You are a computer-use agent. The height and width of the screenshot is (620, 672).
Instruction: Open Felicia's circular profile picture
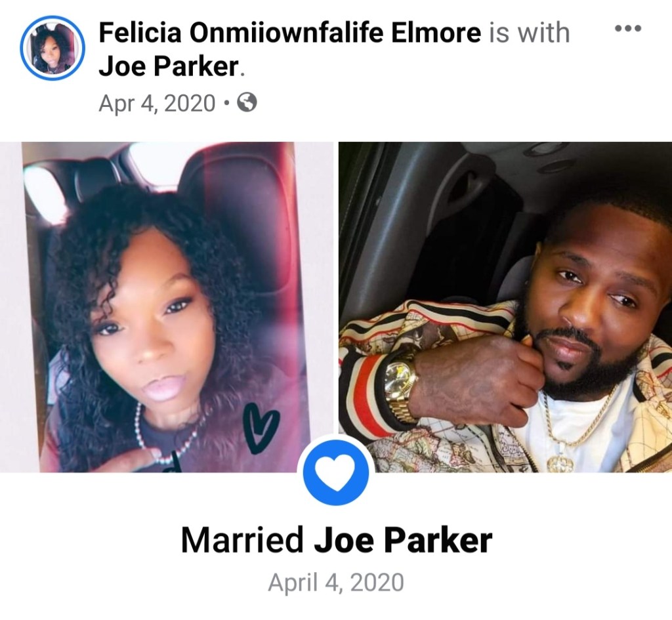click(x=52, y=48)
